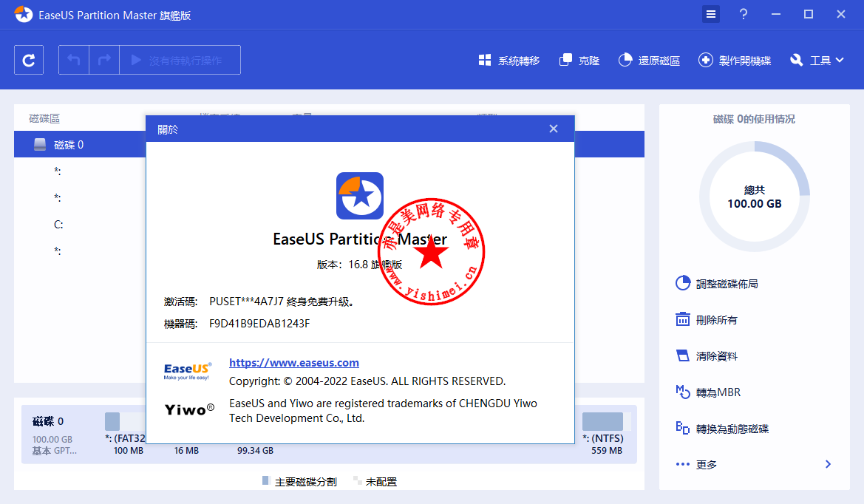Click the Yiwo trademark logo
The image size is (864, 504).
[x=189, y=409]
